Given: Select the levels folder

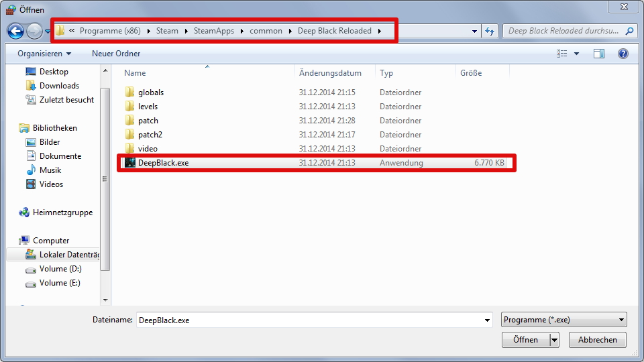Looking at the screenshot, I should pos(148,107).
